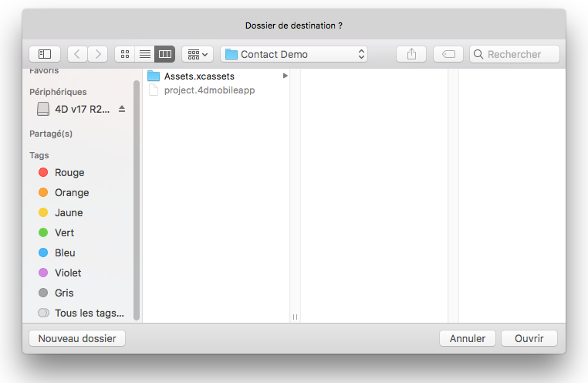Expand the Assets.xcassets folder arrow

click(x=285, y=76)
